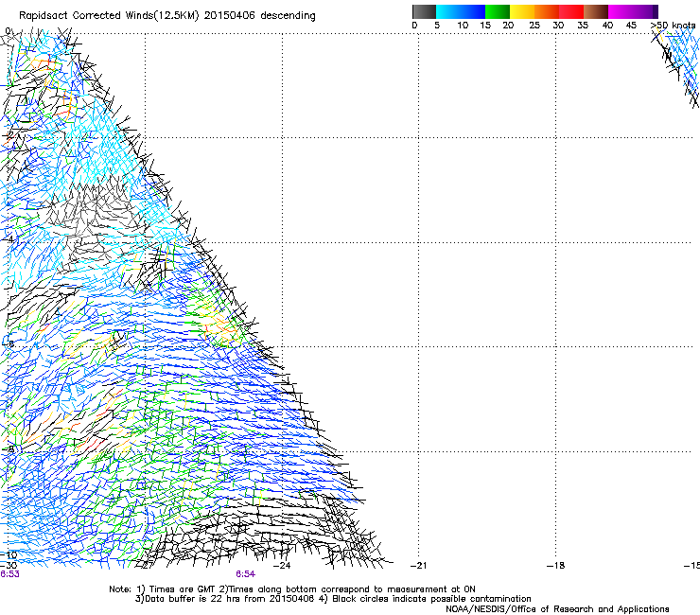Image resolution: width=700 pixels, height=615 pixels.
Task: Click the note line about Times are GMT
Action: click(x=292, y=589)
